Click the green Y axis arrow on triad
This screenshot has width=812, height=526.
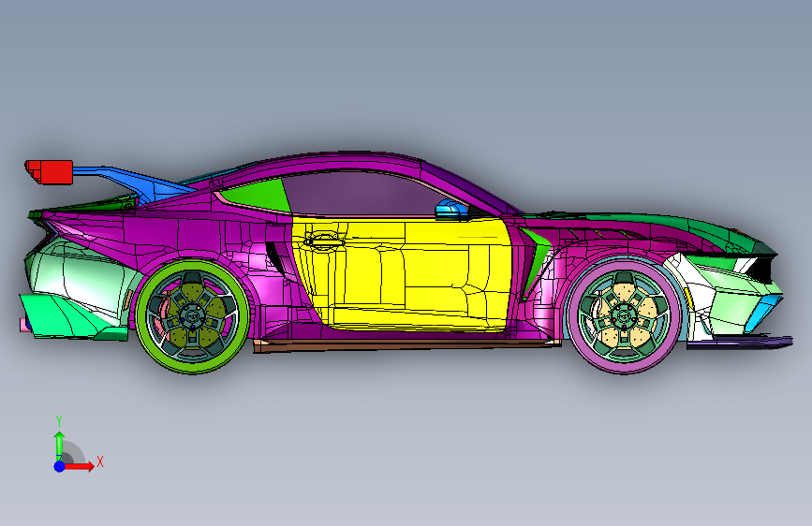pyautogui.click(x=60, y=446)
